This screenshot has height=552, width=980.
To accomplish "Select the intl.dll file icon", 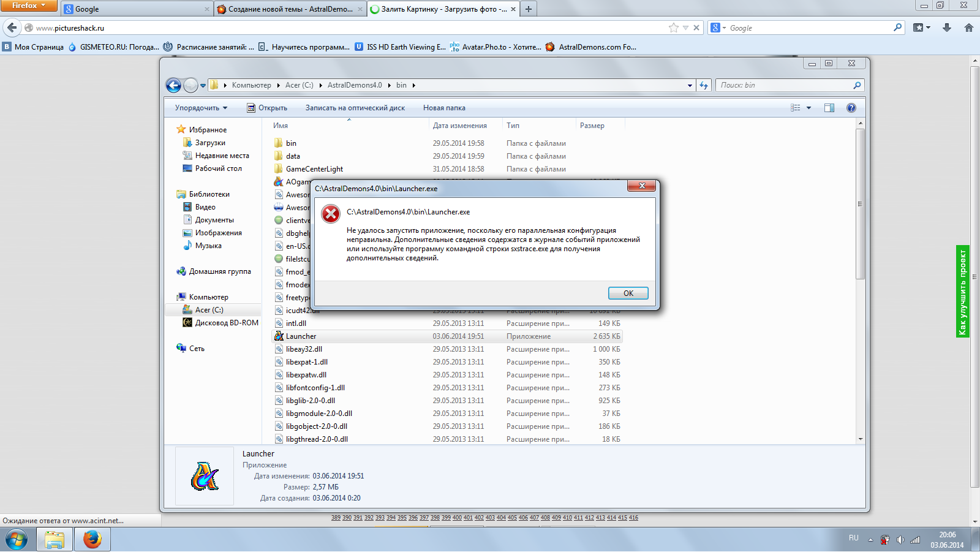I will (x=279, y=323).
